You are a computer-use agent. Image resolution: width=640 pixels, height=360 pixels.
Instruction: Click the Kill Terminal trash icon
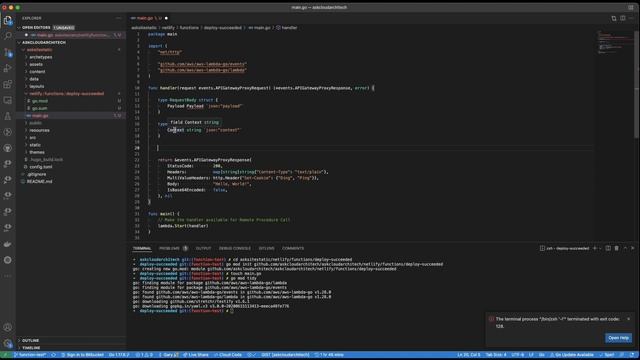[617, 248]
